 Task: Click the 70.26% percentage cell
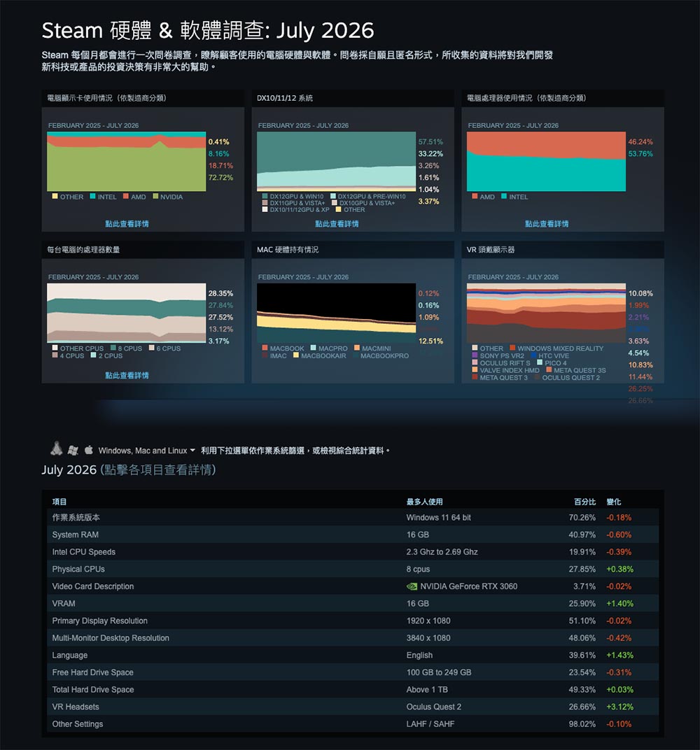582,518
